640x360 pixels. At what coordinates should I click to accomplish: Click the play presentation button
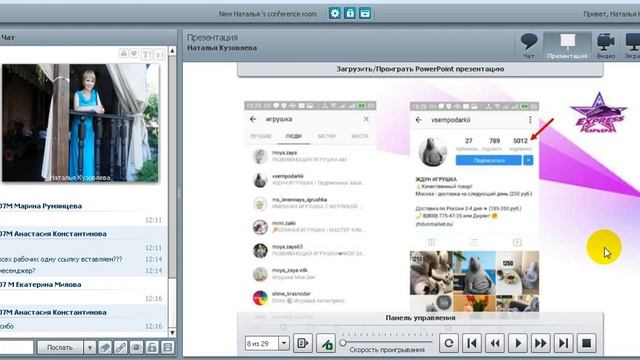[518, 343]
